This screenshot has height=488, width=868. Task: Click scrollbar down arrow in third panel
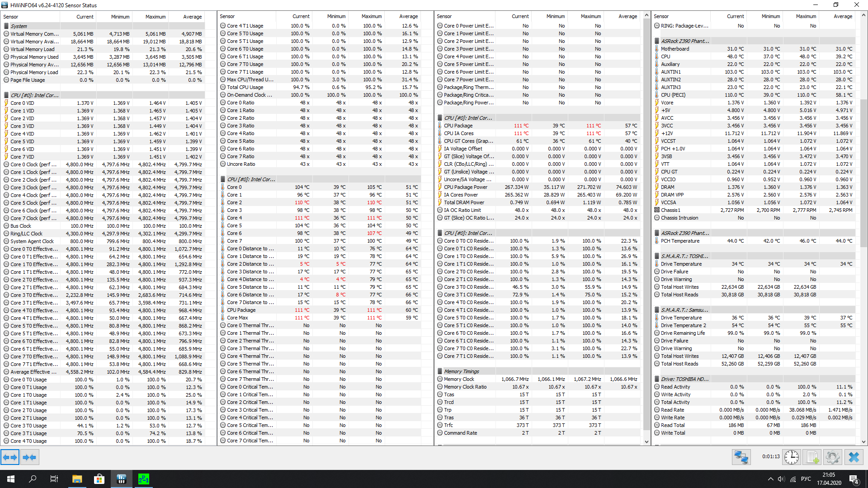coord(646,441)
